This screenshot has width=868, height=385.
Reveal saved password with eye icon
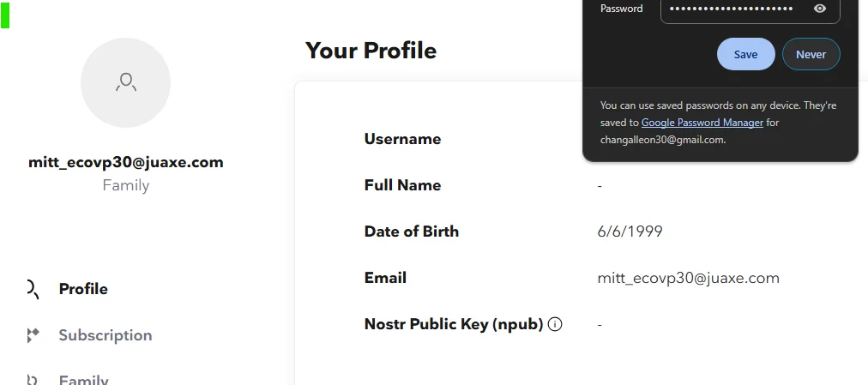click(820, 9)
